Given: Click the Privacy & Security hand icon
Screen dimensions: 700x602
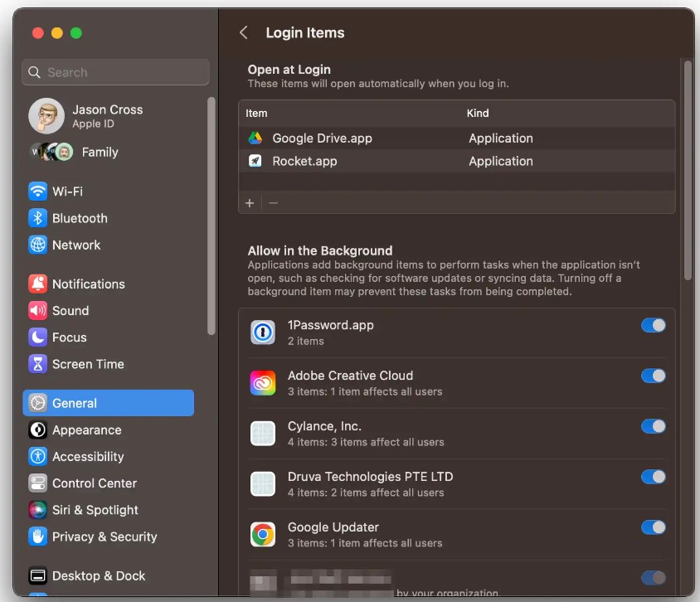Looking at the screenshot, I should [x=38, y=536].
